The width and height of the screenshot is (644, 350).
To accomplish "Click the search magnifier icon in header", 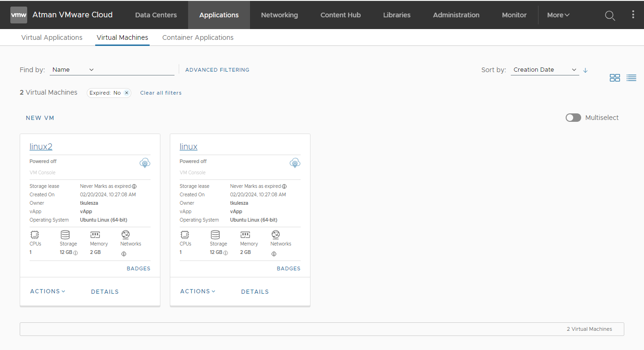I will pos(610,15).
